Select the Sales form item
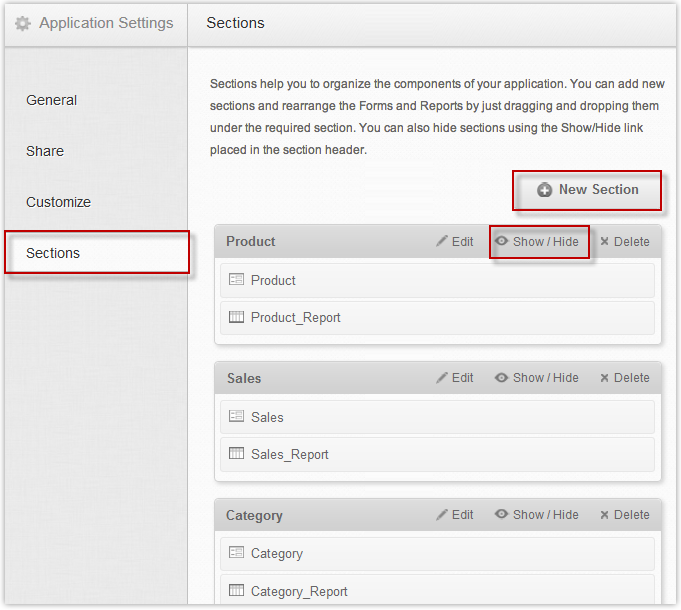Image resolution: width=681 pixels, height=610 pixels. tap(267, 417)
